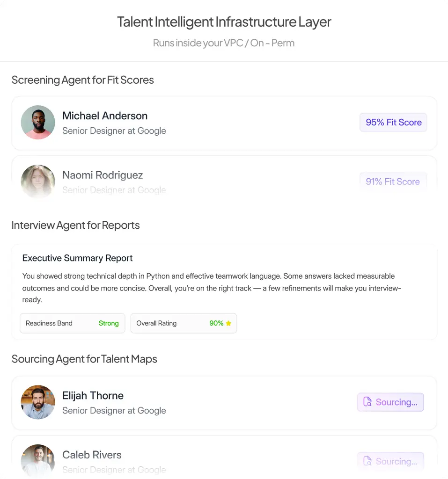Select Naomi Rodriguez's partially hidden candidate card
448x479 pixels.
[224, 178]
